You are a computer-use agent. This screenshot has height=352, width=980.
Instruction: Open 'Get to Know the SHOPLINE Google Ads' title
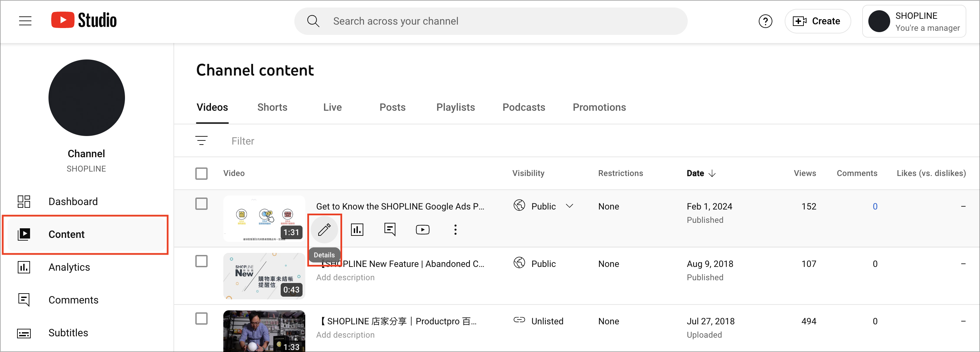[400, 206]
